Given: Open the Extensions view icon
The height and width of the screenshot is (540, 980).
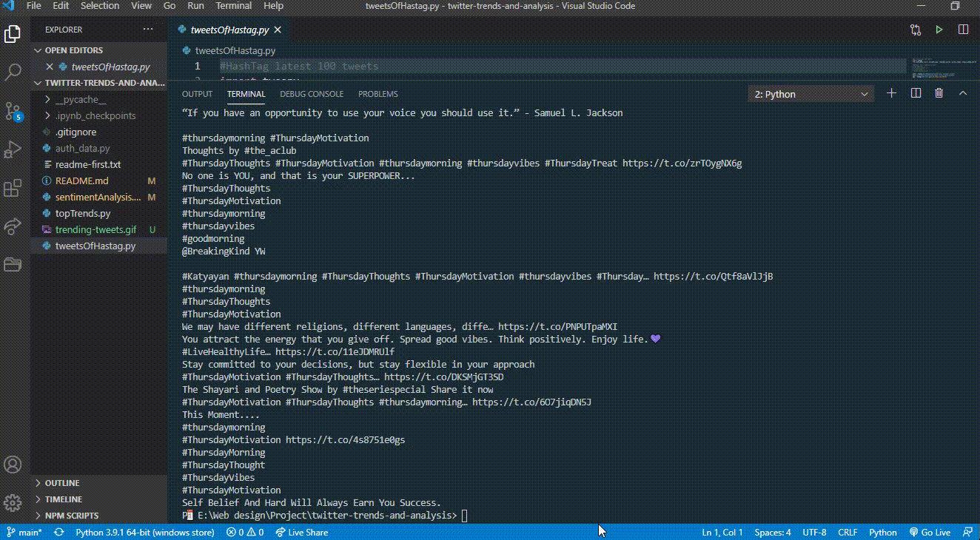Looking at the screenshot, I should coord(13,188).
